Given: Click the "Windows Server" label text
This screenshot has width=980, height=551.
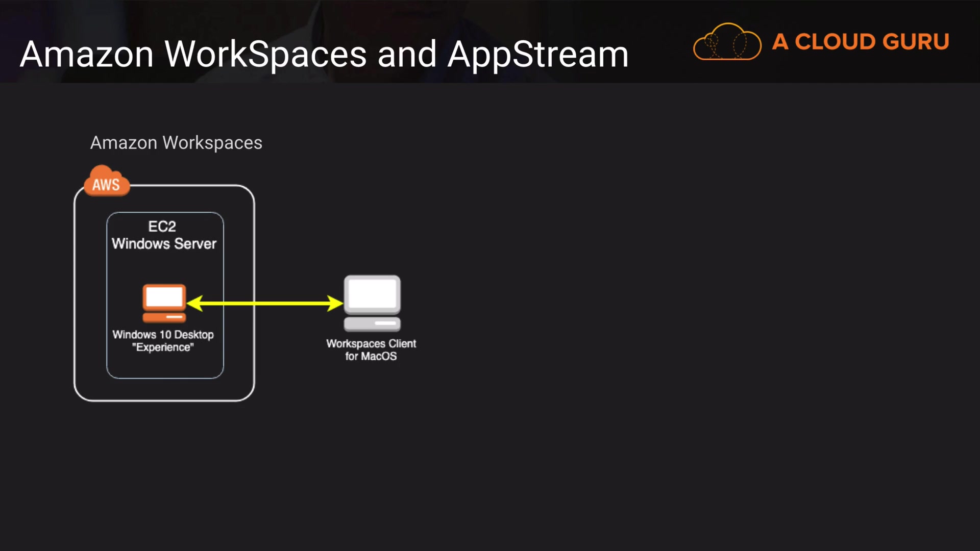Looking at the screenshot, I should (164, 244).
